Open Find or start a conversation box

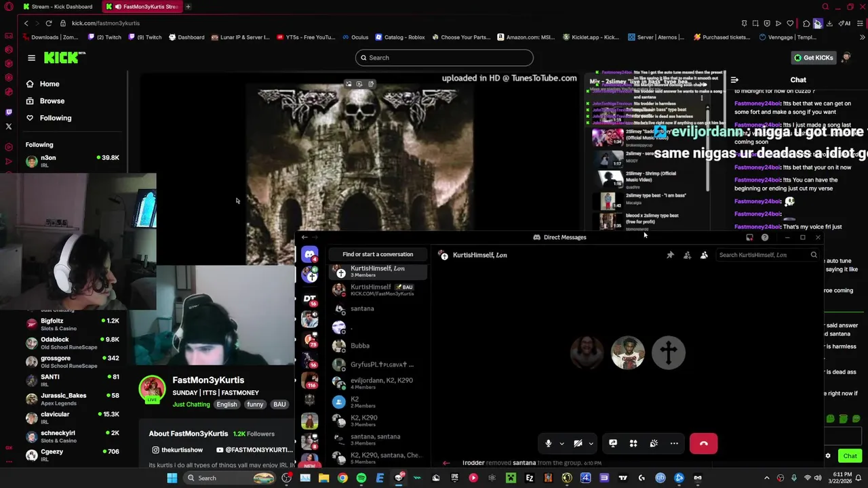pos(378,254)
